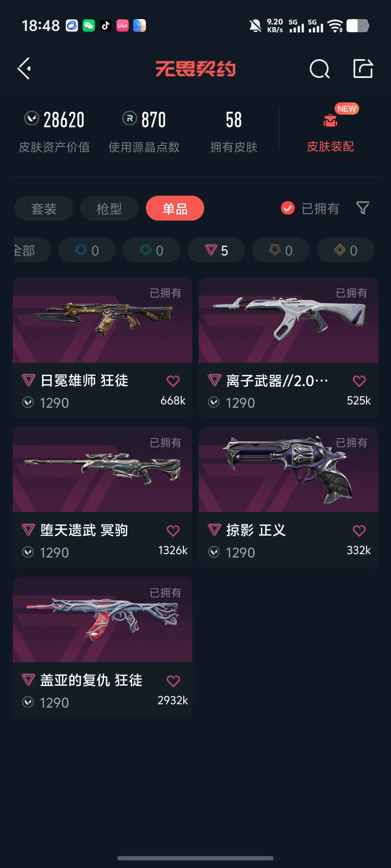391x868 pixels.
Task: Open 堕天遗武 冥驹 sniper thumbnail
Action: click(x=102, y=469)
